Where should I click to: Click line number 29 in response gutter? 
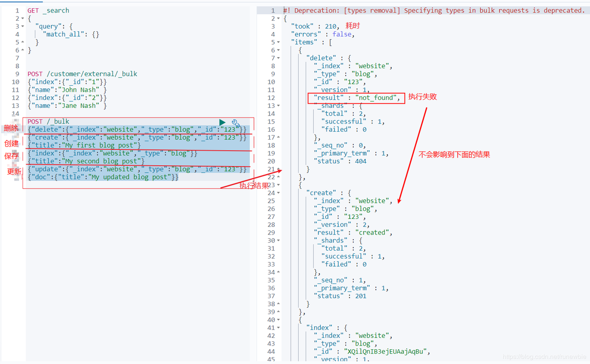click(x=271, y=233)
